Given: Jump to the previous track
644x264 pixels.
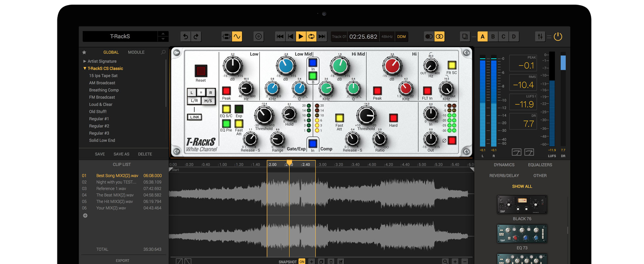Looking at the screenshot, I should point(290,37).
